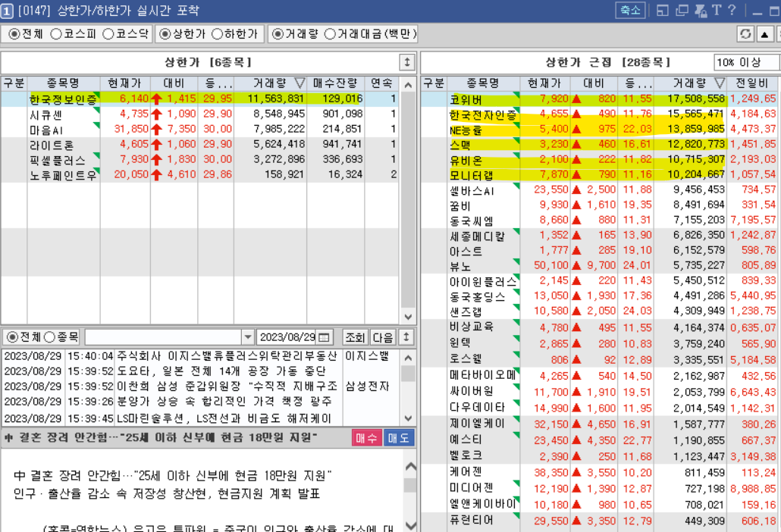Select the 전체 market radio button at top
The image size is (781, 532).
tap(14, 34)
